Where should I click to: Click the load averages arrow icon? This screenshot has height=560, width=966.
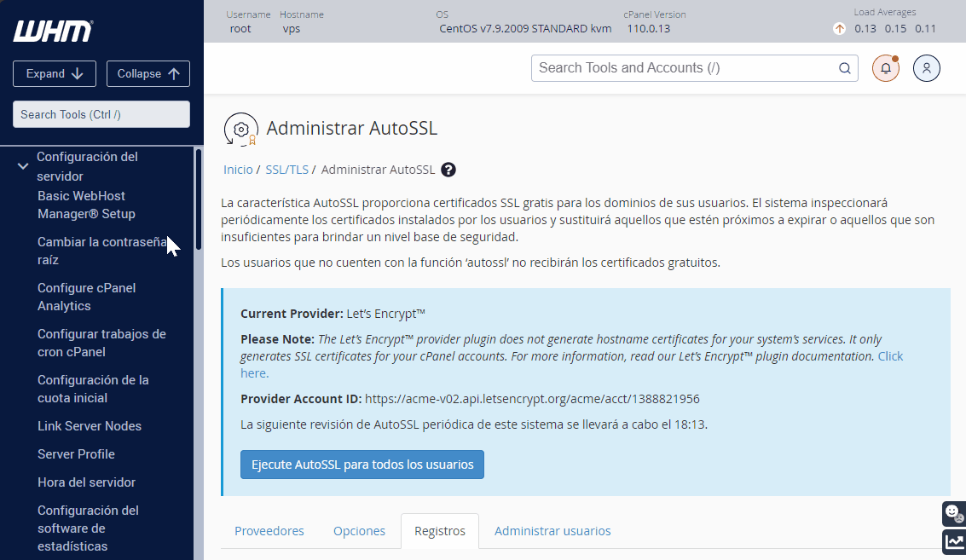pyautogui.click(x=839, y=28)
